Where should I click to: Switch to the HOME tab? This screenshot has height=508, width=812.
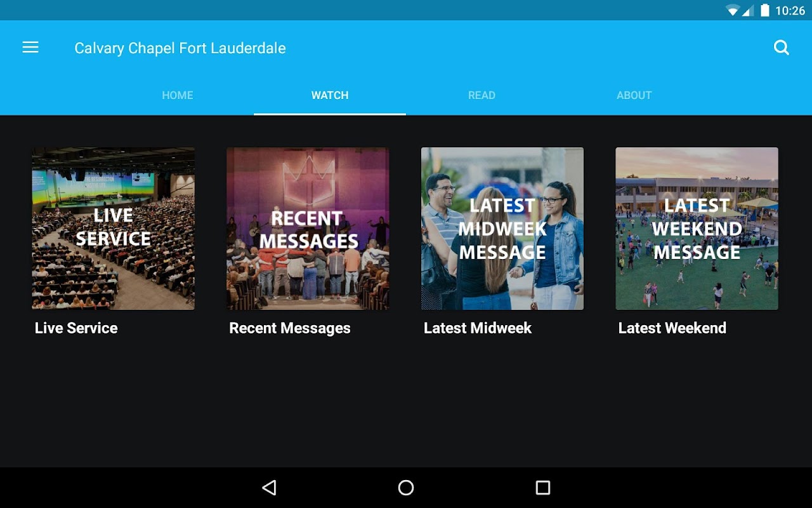pos(178,95)
